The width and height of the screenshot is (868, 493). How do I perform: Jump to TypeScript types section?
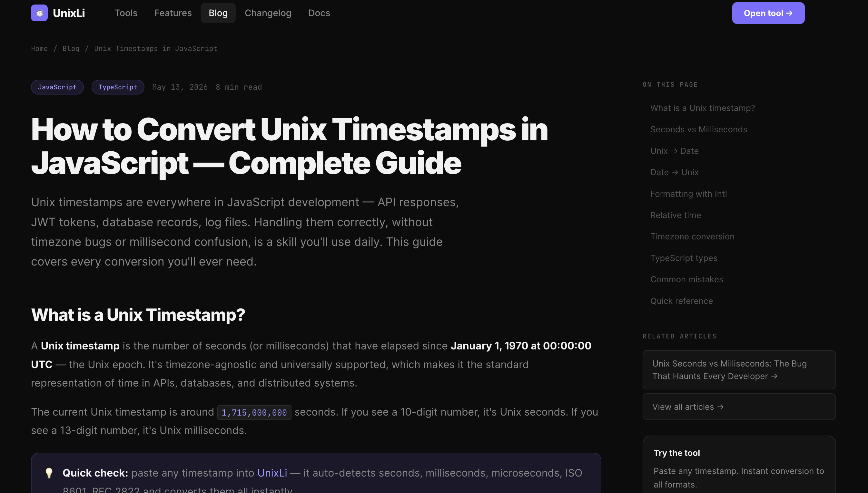[684, 258]
